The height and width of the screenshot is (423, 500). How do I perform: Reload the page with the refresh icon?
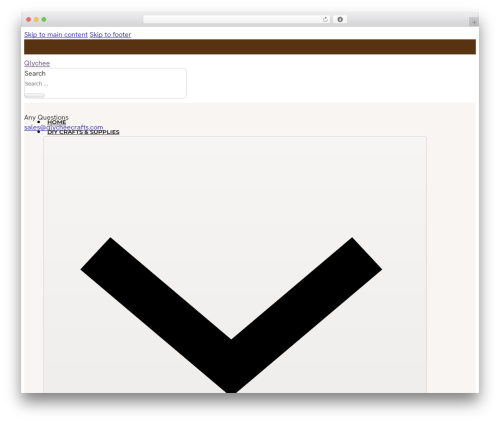(x=325, y=19)
